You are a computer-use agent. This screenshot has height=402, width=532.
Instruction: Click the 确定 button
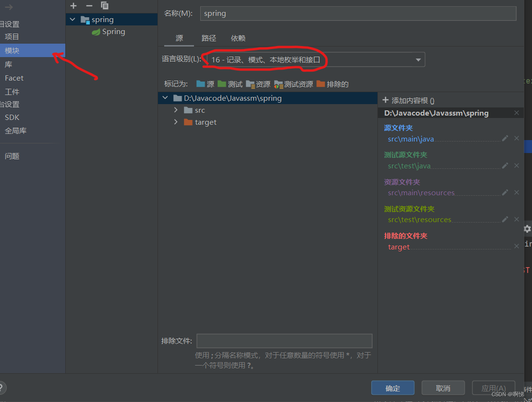(393, 388)
